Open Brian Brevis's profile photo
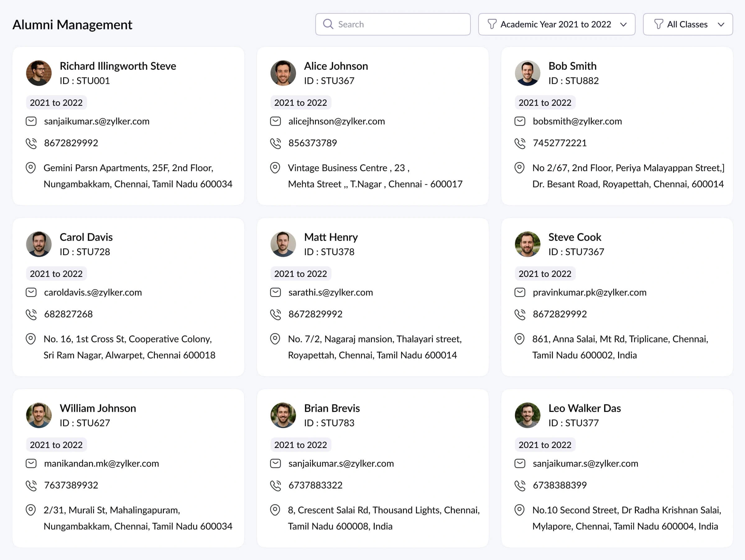This screenshot has width=745, height=560. point(283,415)
